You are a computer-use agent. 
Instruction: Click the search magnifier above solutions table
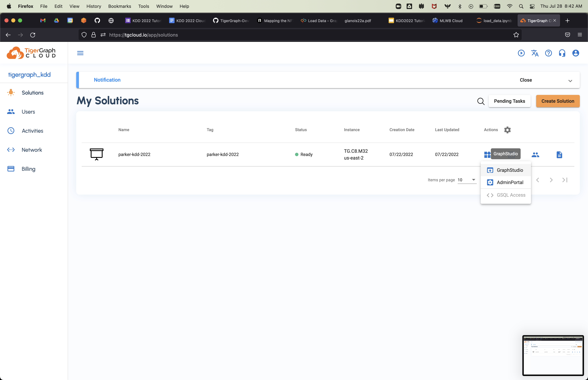click(x=481, y=101)
